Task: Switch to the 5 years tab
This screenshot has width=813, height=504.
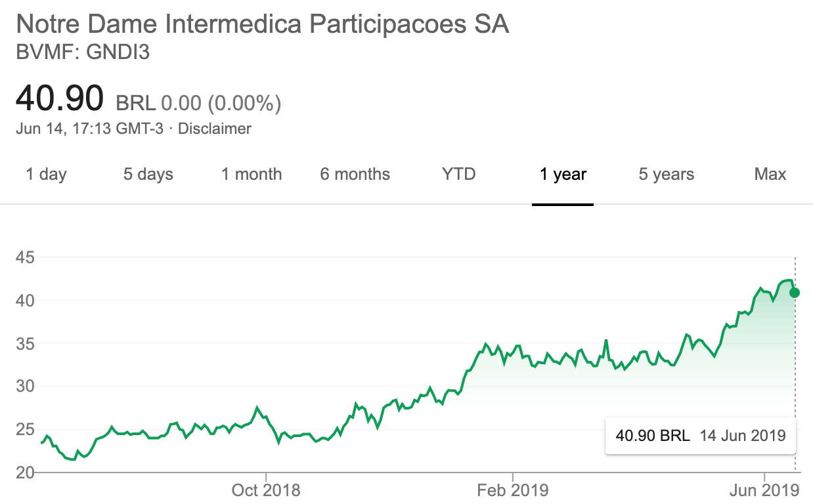Action: click(x=667, y=174)
